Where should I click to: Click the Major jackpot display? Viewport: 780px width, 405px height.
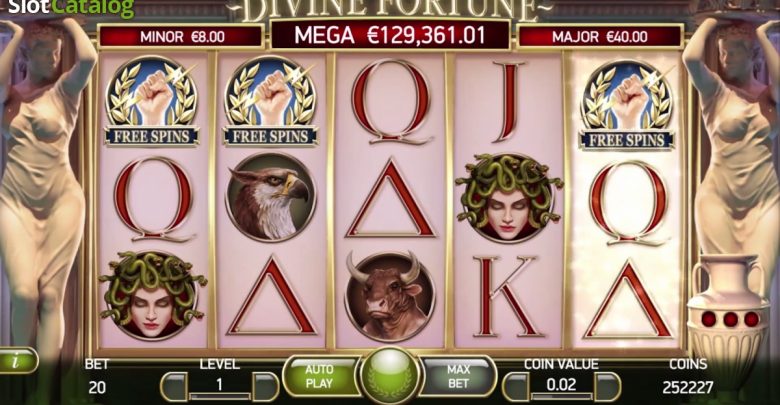[x=600, y=36]
